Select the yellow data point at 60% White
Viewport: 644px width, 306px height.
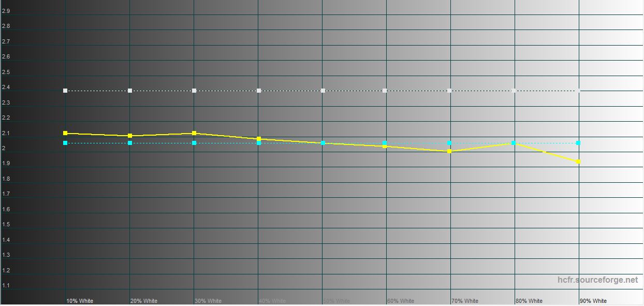point(385,147)
